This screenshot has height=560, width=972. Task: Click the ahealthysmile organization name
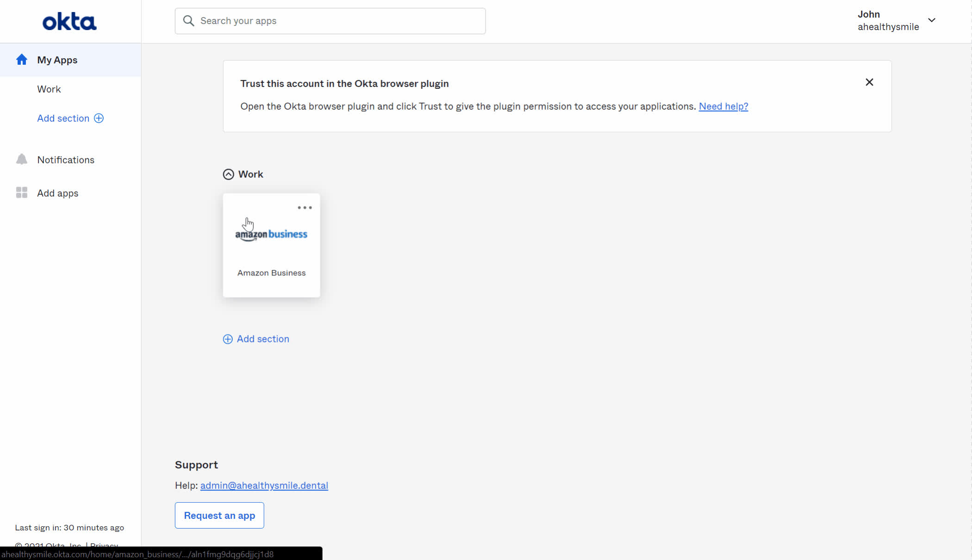coord(888,27)
